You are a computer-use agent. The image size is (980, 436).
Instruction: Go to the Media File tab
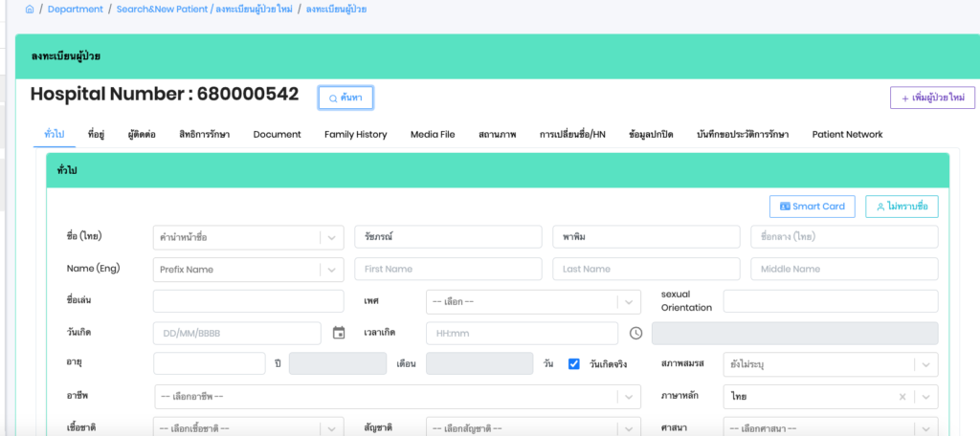point(433,135)
